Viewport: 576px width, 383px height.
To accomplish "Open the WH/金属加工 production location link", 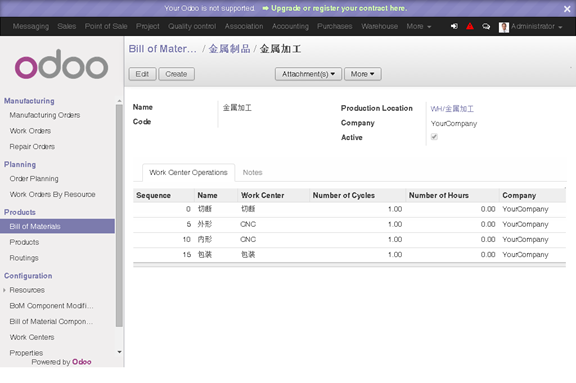I will tap(452, 109).
